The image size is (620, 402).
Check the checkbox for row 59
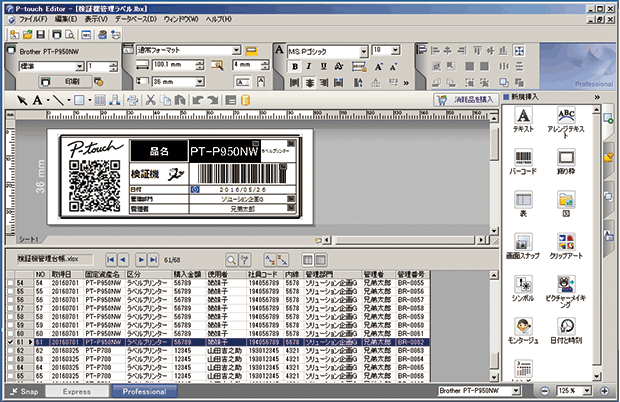click(10, 325)
